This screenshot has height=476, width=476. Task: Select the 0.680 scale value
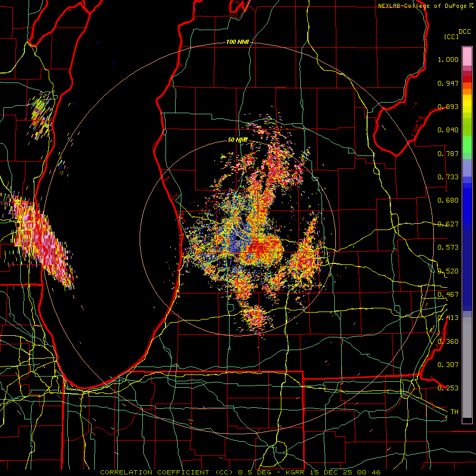pyautogui.click(x=448, y=200)
